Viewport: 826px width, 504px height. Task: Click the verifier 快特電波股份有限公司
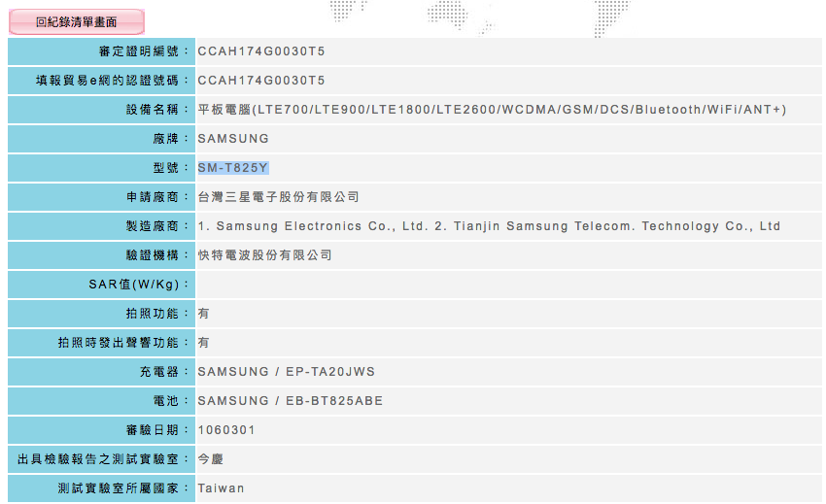[x=265, y=255]
